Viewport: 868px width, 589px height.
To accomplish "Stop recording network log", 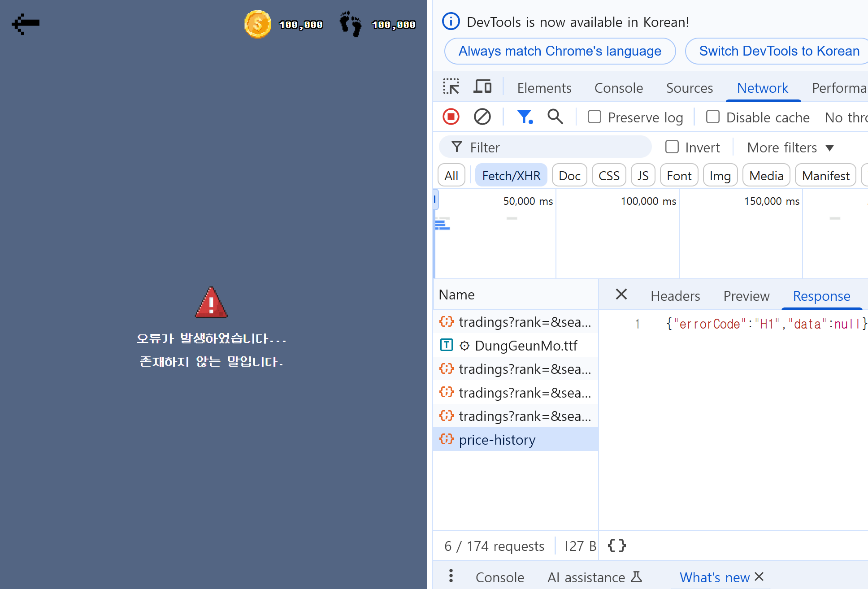I will [451, 117].
